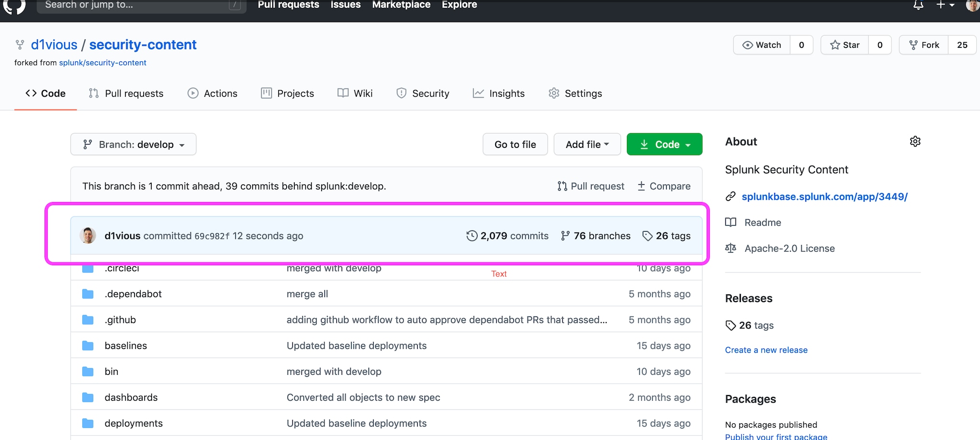Click the .github folder icon
This screenshot has height=440, width=980.
pyautogui.click(x=88, y=320)
